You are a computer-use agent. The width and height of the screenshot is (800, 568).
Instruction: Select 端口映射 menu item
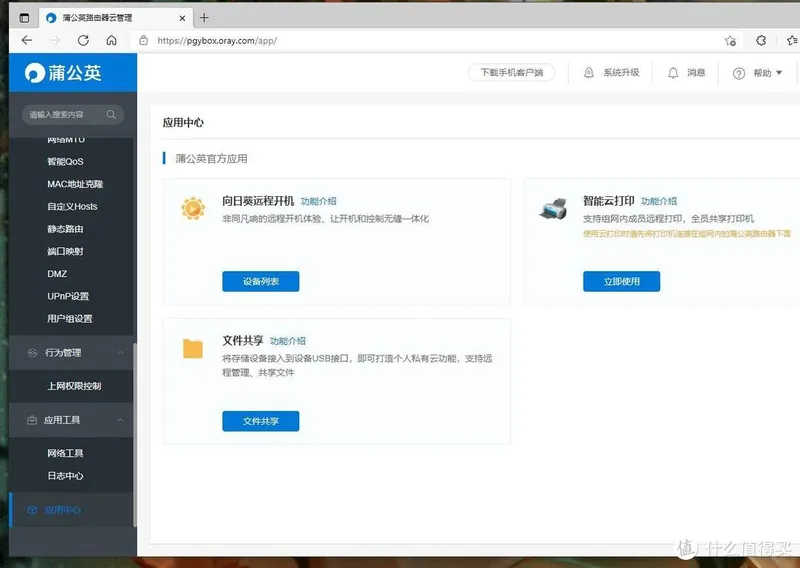[65, 251]
